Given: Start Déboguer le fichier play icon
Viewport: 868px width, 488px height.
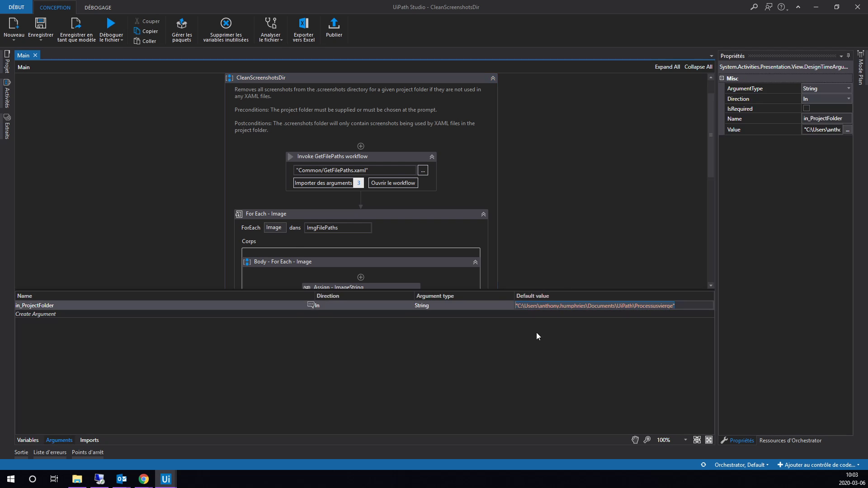Looking at the screenshot, I should point(111,23).
